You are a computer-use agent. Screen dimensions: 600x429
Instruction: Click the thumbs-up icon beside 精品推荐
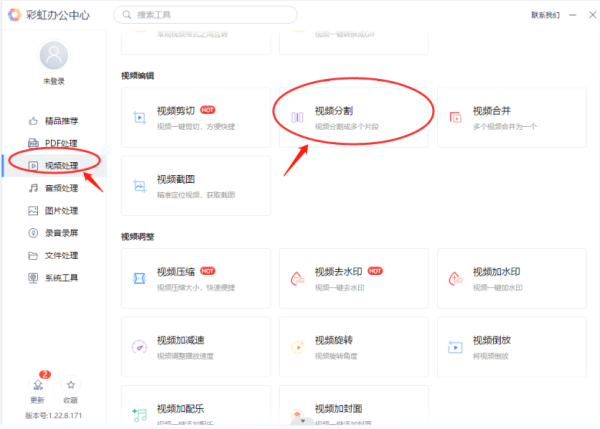pyautogui.click(x=33, y=121)
